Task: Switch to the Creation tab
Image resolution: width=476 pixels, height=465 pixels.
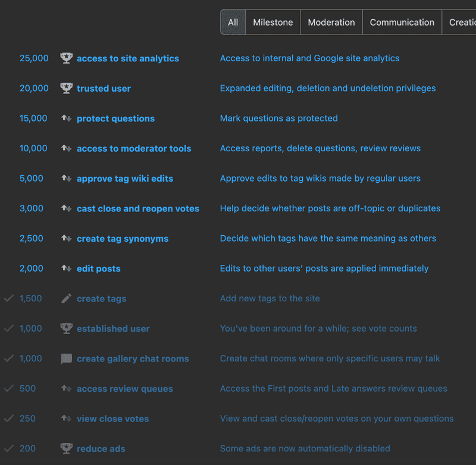Action: 459,22
